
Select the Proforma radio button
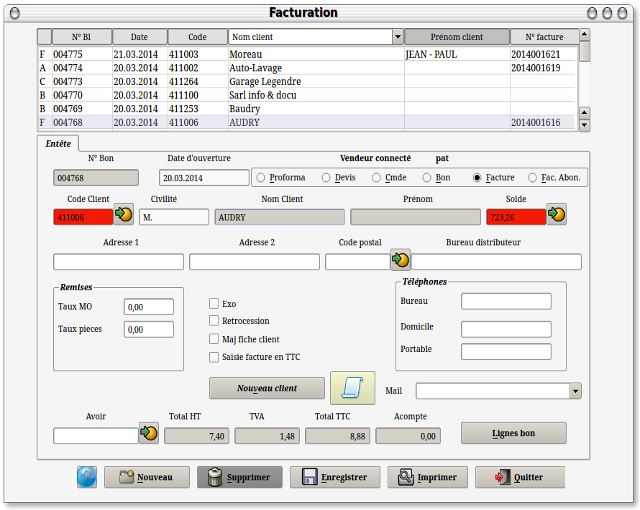point(261,177)
